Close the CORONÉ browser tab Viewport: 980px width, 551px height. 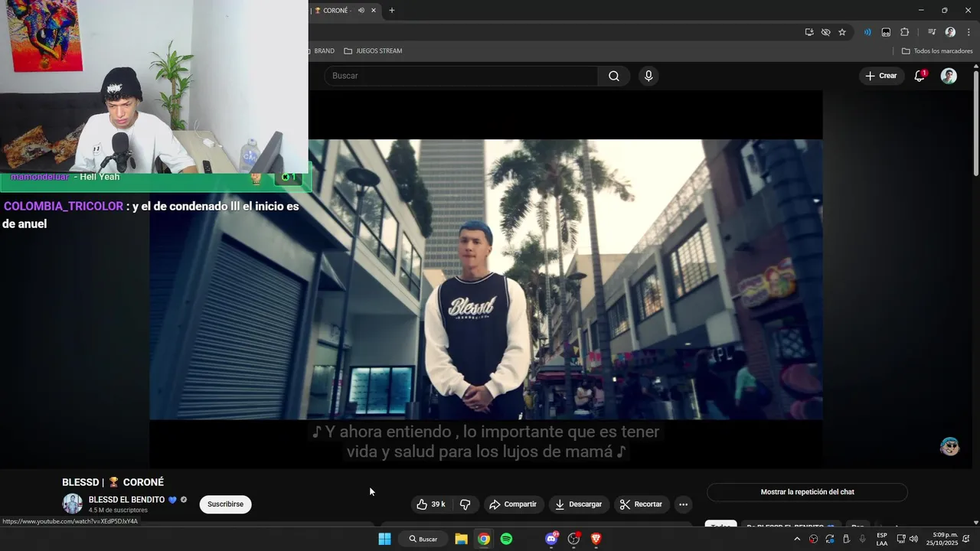point(374,11)
